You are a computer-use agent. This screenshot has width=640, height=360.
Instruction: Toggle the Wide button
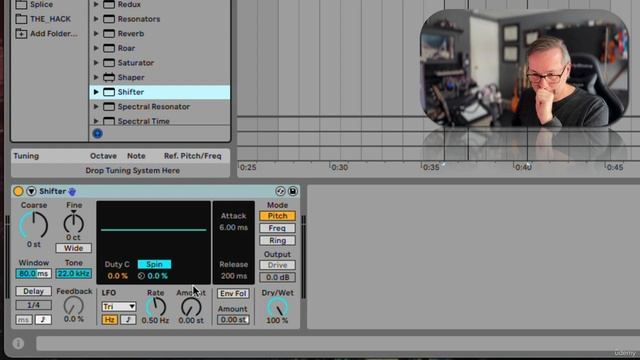[x=73, y=248]
